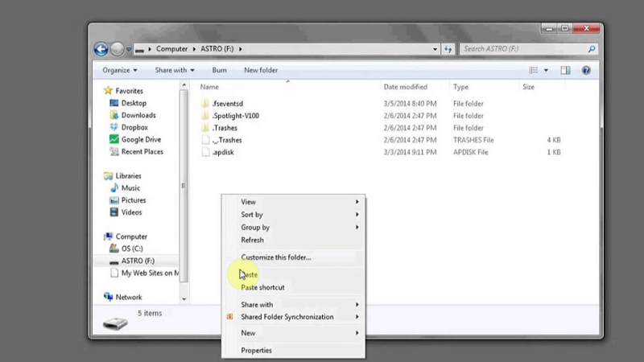Select Properties in the context menu
The width and height of the screenshot is (644, 362).
click(256, 350)
